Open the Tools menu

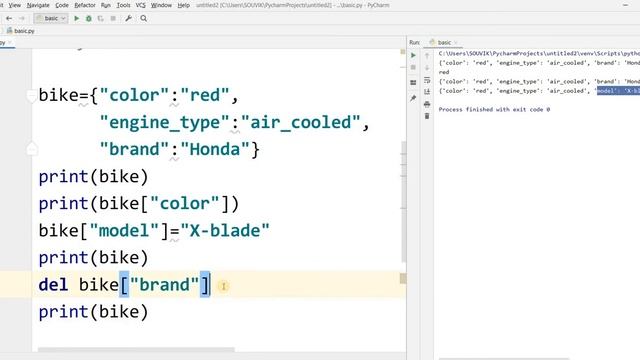click(123, 5)
